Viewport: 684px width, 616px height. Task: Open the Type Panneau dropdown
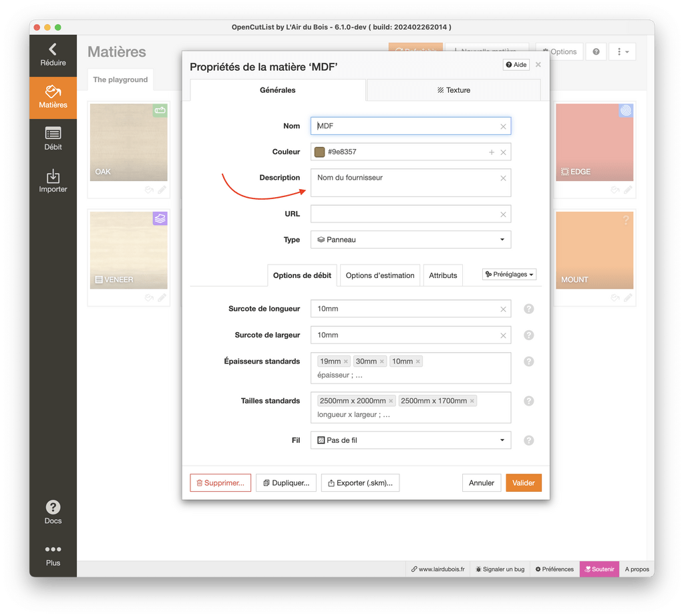411,239
